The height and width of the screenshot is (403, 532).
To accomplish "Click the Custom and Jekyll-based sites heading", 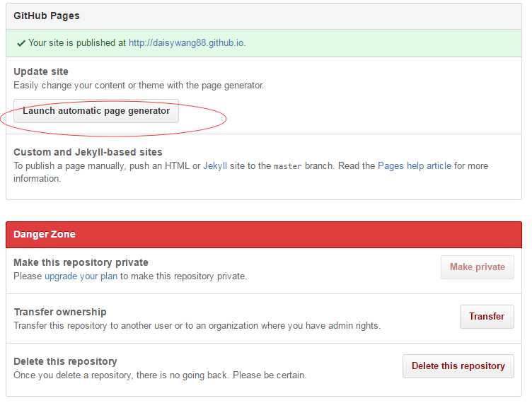I will coord(88,152).
